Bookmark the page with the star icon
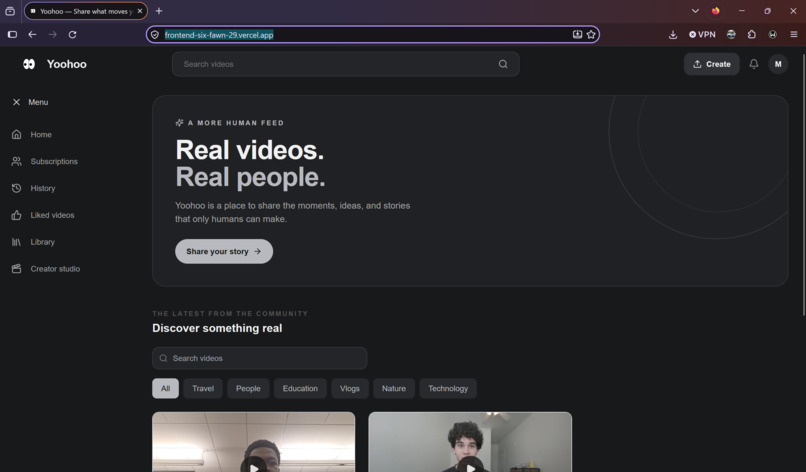The image size is (806, 472). [591, 34]
